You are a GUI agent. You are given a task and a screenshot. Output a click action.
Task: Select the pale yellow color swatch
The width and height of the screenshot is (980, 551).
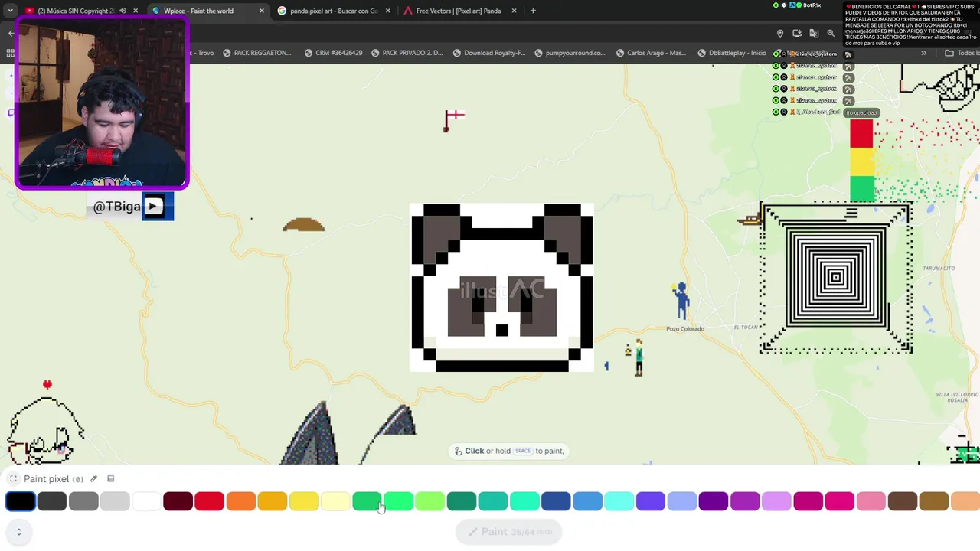point(335,501)
